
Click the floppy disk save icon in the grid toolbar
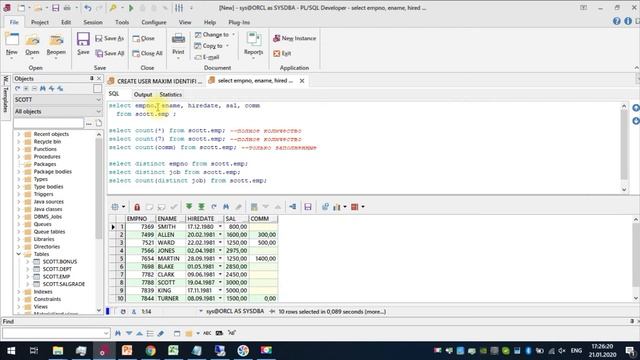[x=308, y=207]
